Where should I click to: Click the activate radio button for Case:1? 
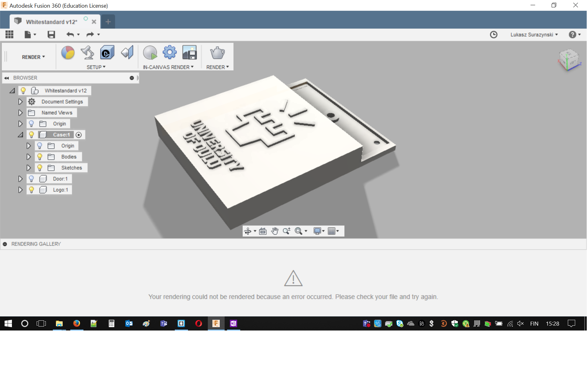point(79,135)
